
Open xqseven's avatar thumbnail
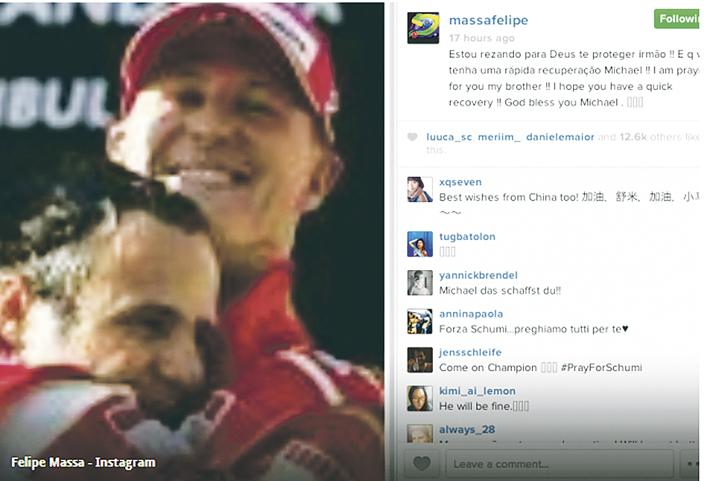[x=419, y=189]
